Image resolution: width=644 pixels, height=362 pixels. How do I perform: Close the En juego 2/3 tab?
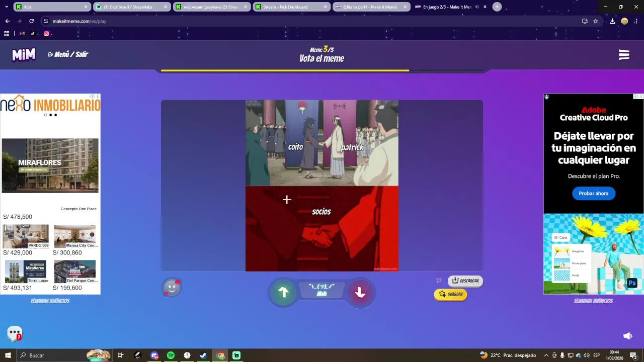coord(484,7)
